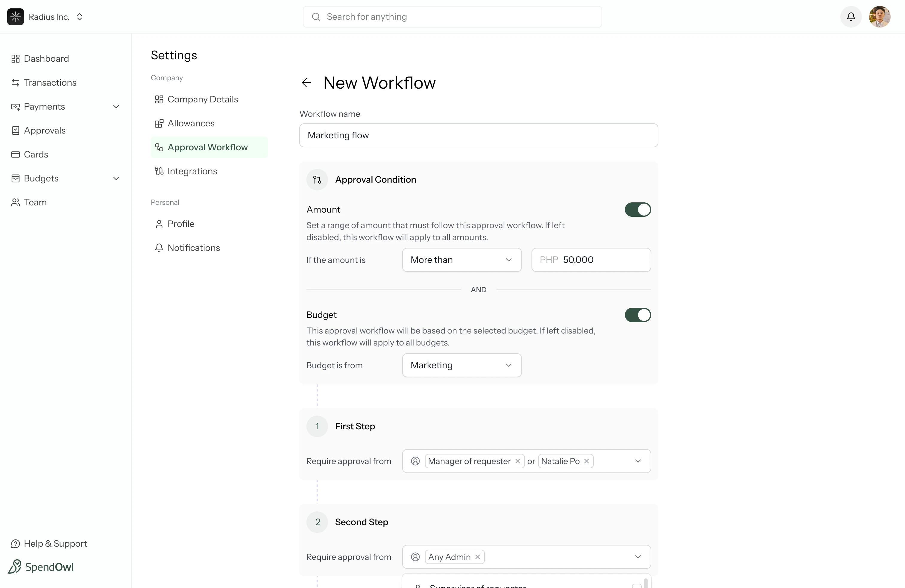Open the Team page
Image resolution: width=905 pixels, height=588 pixels.
[35, 202]
